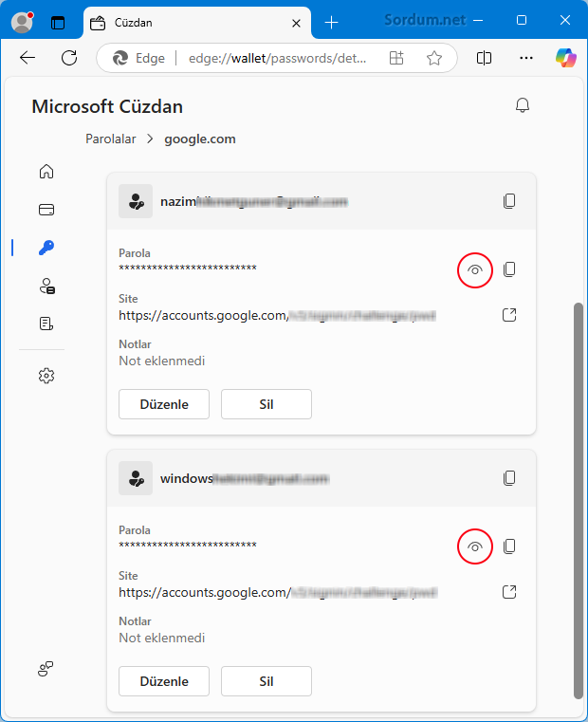This screenshot has width=588, height=722.
Task: Close the Cüzdan tab
Action: coord(296,23)
